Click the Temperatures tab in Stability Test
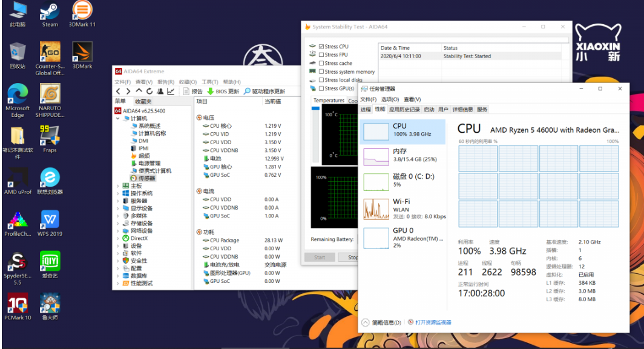This screenshot has width=644, height=349. click(x=329, y=101)
